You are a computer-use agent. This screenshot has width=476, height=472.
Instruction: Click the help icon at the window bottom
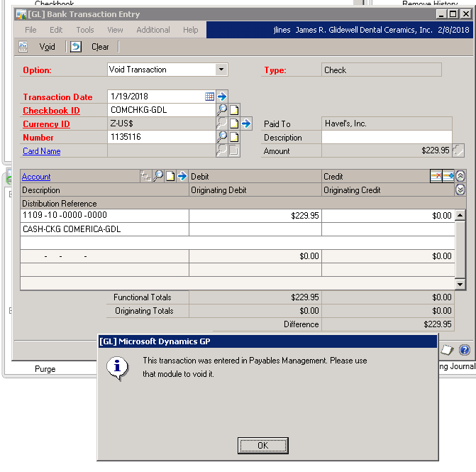464,350
